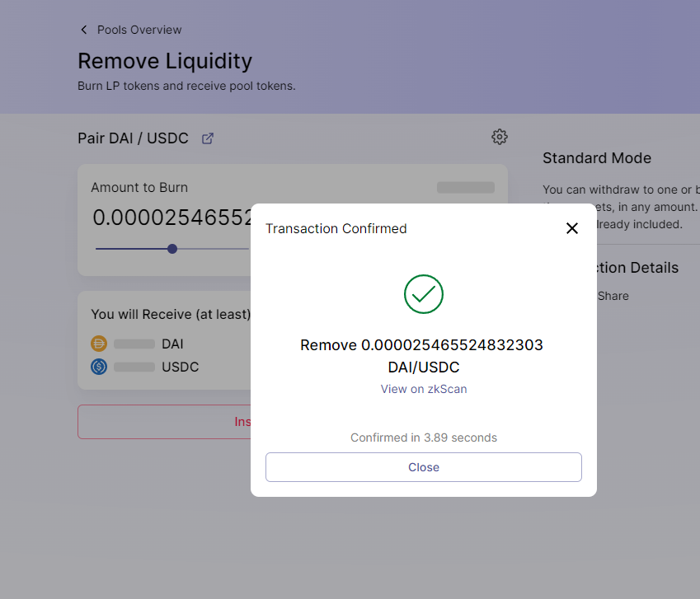The image size is (700, 599).
Task: Click 'Remove 0.000025465524832303' text
Action: click(x=421, y=344)
